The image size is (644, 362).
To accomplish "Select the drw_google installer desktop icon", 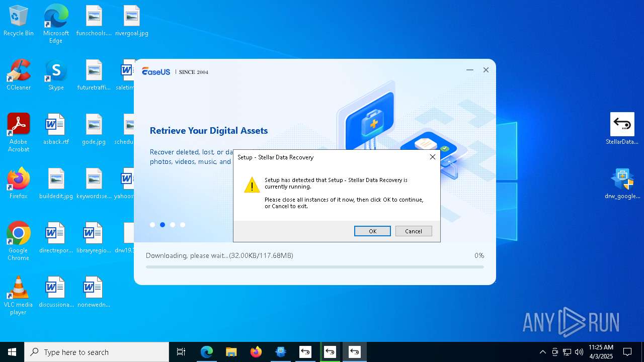I will (x=622, y=183).
